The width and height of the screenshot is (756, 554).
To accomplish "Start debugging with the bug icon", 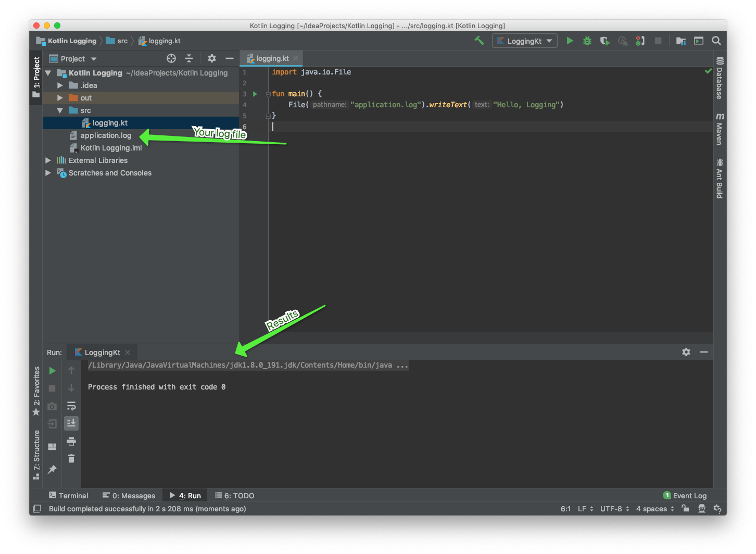I will coord(587,41).
